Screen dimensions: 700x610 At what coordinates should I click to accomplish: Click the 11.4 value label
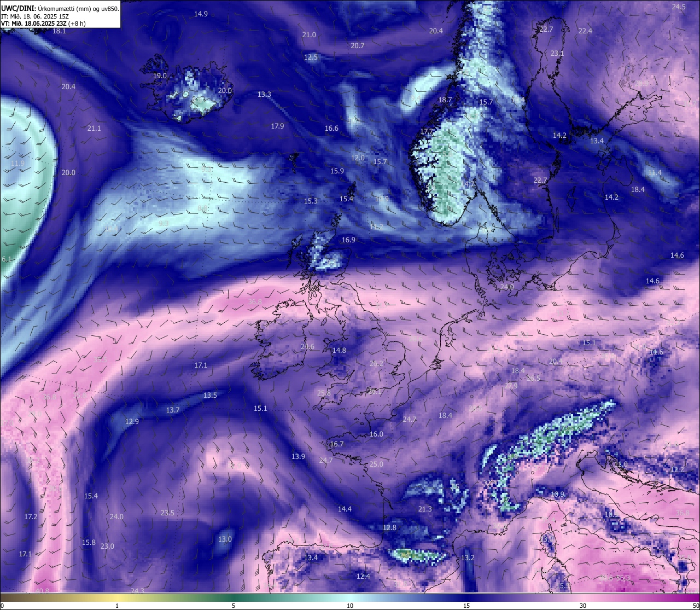(655, 173)
